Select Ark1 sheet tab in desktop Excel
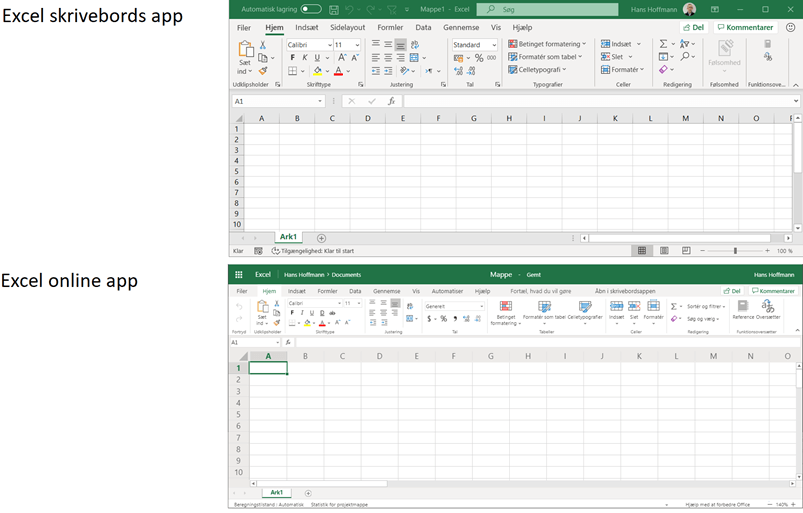The height and width of the screenshot is (513, 803). (288, 237)
